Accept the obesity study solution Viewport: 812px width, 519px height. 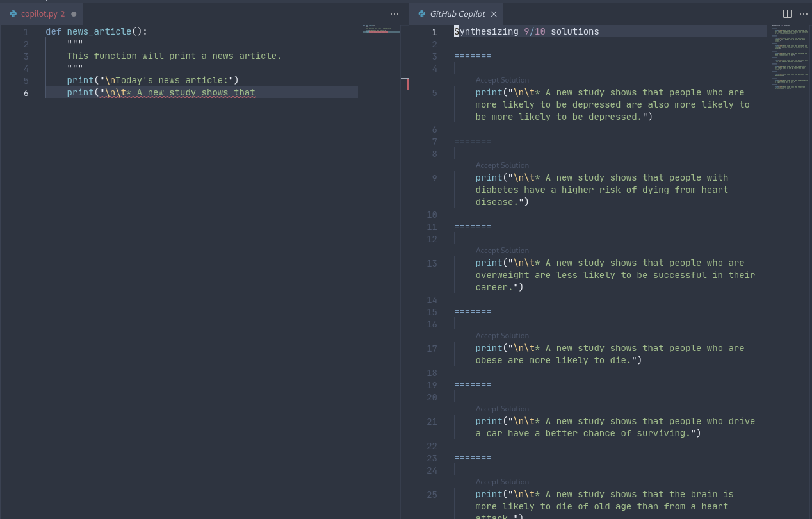point(502,336)
